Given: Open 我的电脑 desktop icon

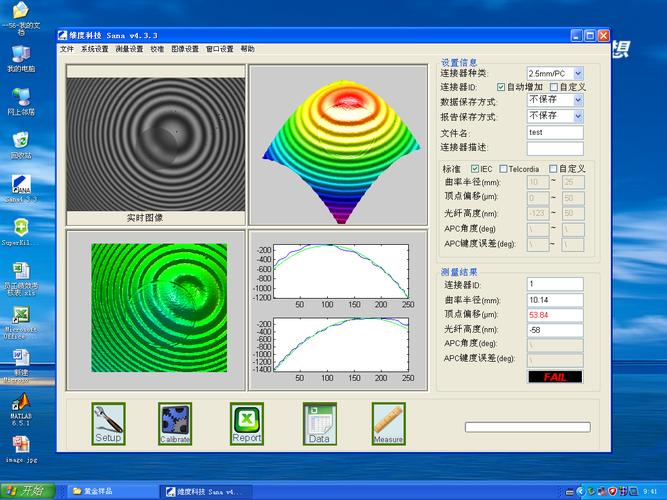Looking at the screenshot, I should [x=21, y=59].
